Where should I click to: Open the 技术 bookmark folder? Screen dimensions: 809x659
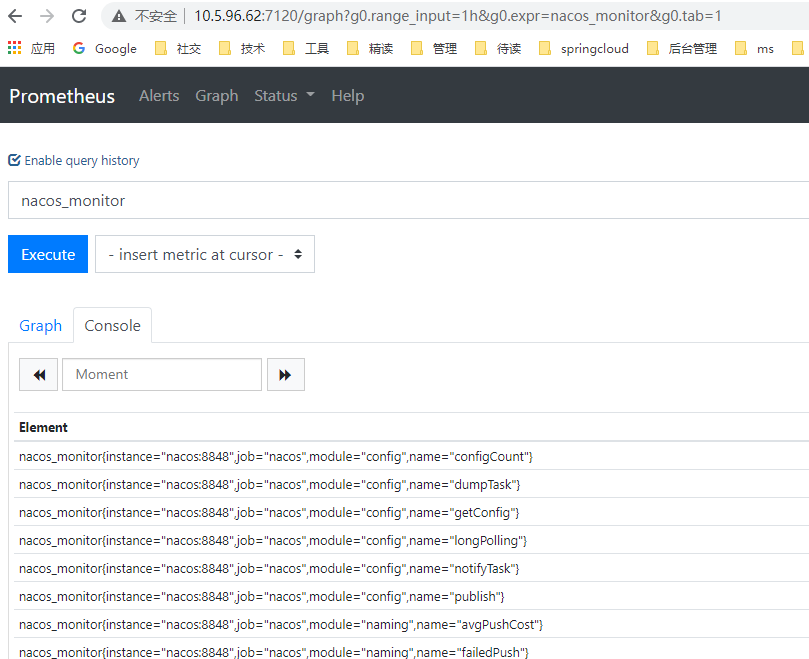tap(241, 49)
